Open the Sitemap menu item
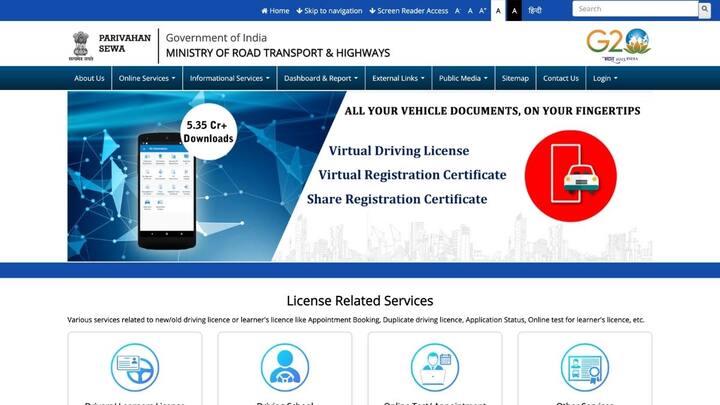 515,78
